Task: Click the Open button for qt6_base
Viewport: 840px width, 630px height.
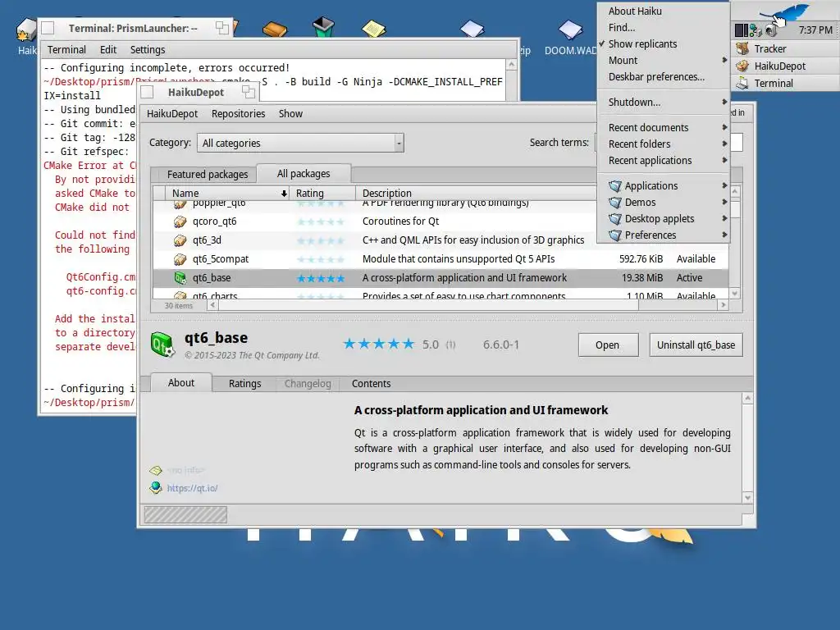Action: pyautogui.click(x=608, y=345)
